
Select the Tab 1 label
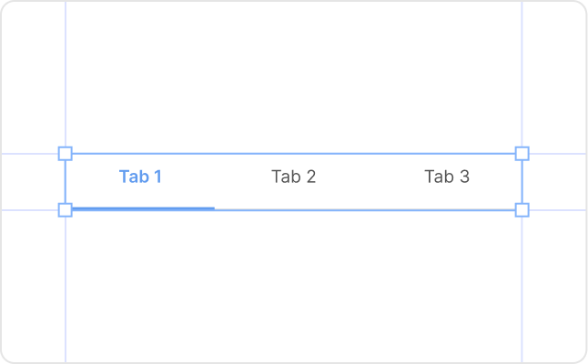pyautogui.click(x=140, y=177)
